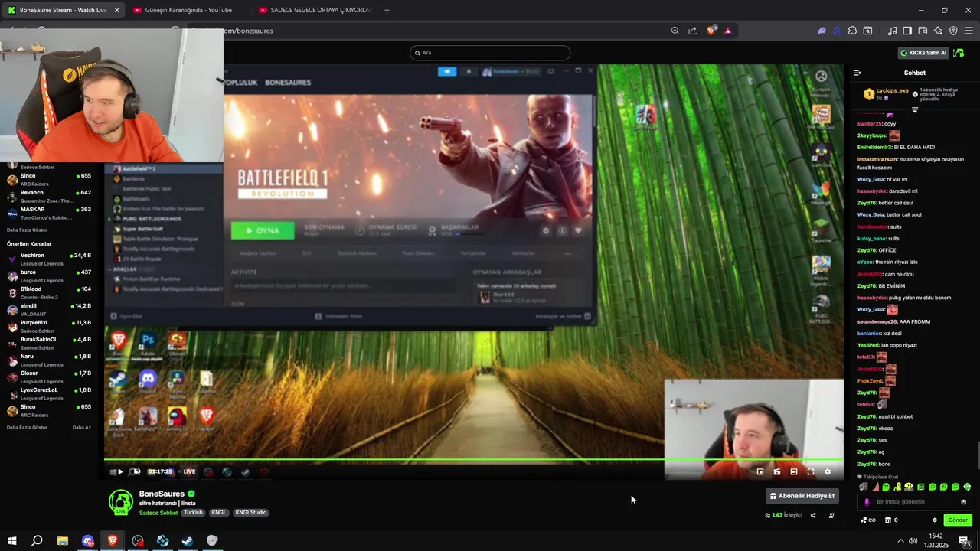Open BurakSakinOl channel in sidebar
The width and height of the screenshot is (980, 551).
(x=50, y=344)
